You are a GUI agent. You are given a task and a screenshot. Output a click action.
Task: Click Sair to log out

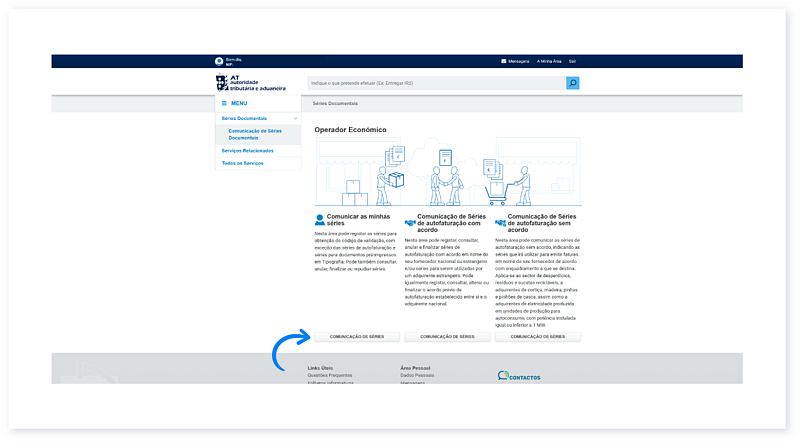point(572,61)
